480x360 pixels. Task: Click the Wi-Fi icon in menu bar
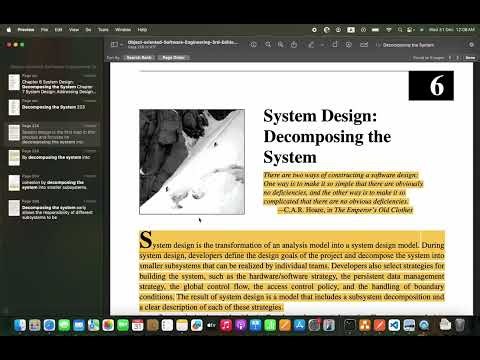point(389,30)
